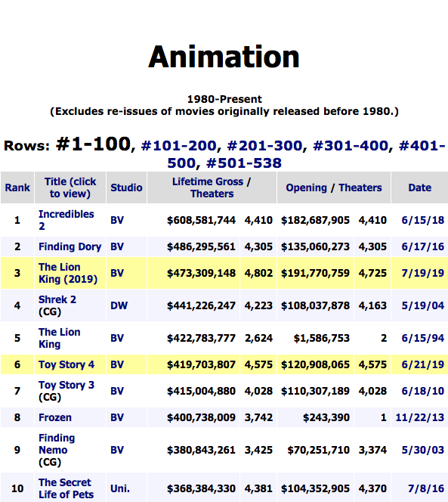Sort by Title (click to view) header
This screenshot has width=448, height=502.
70,187
